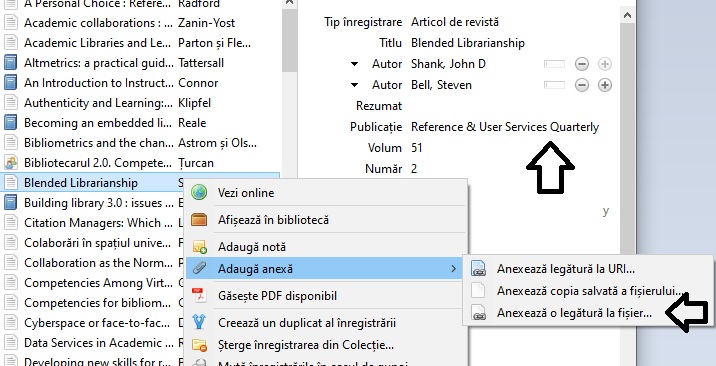This screenshot has height=366, width=716.
Task: Click the item list vertical scrollbar thumb
Action: (289, 40)
